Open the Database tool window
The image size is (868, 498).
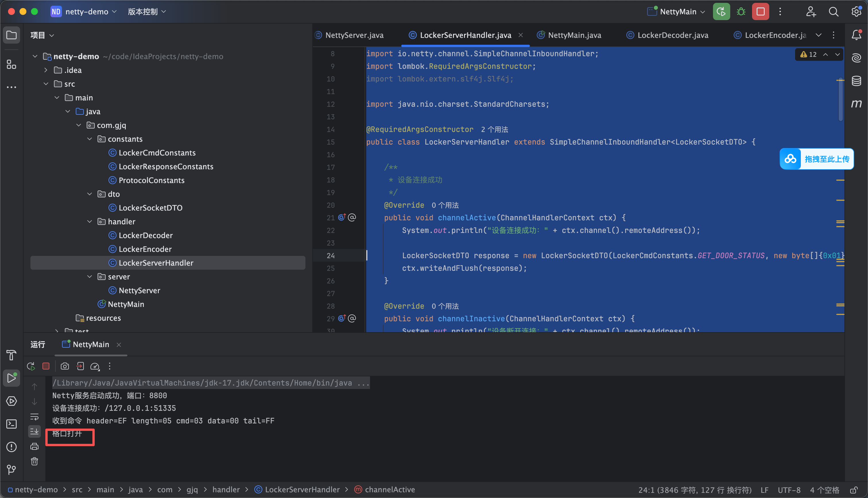pyautogui.click(x=856, y=81)
